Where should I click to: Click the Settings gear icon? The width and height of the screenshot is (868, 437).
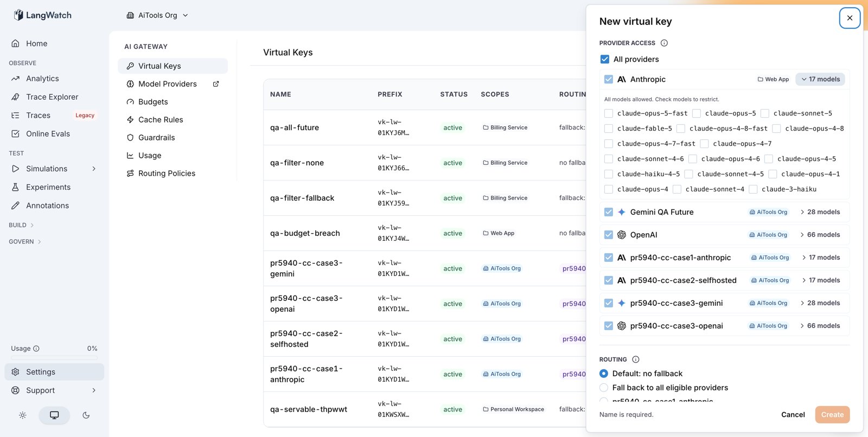click(16, 372)
